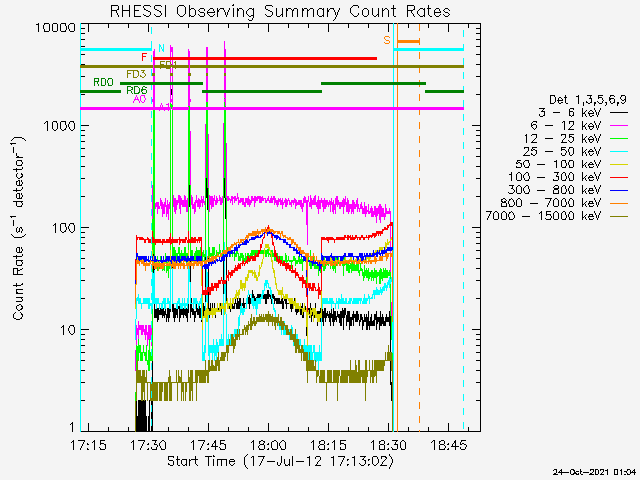This screenshot has height=480, width=640.
Task: Click the 100 y-axis tick label
Action: point(64,228)
